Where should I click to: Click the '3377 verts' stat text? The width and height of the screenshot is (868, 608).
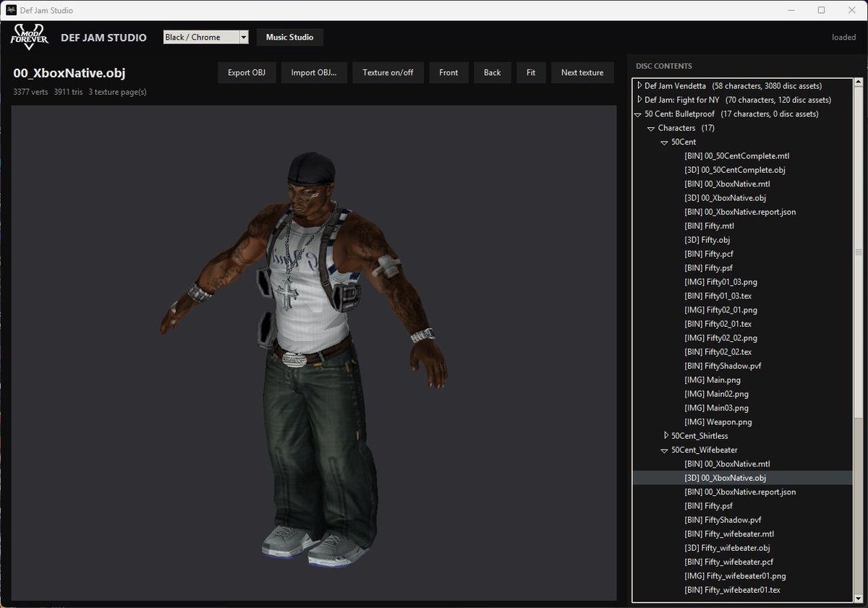coord(31,92)
